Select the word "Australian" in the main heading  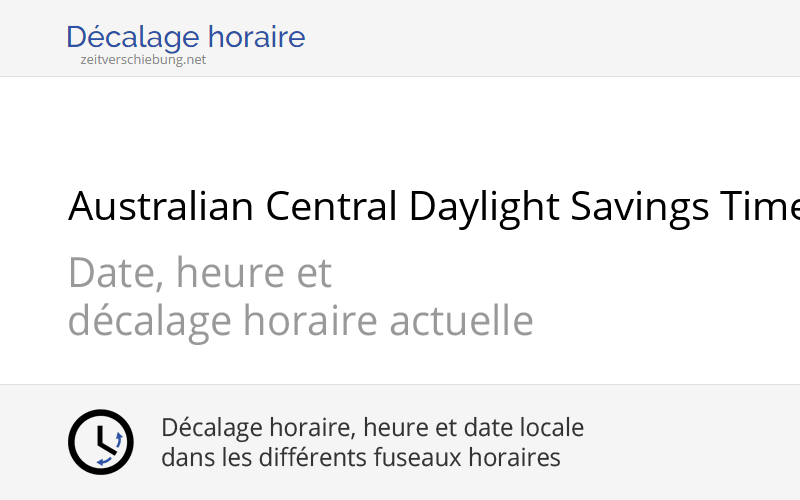coord(161,207)
